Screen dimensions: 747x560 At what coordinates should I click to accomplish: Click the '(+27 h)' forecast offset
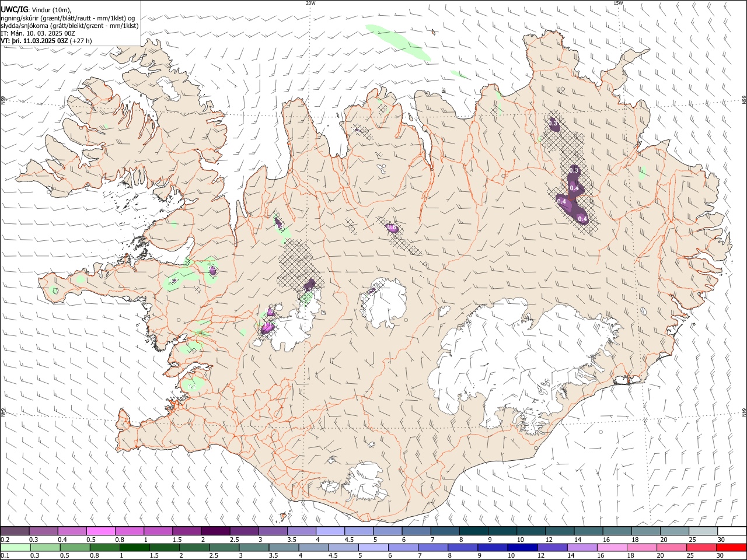click(81, 41)
